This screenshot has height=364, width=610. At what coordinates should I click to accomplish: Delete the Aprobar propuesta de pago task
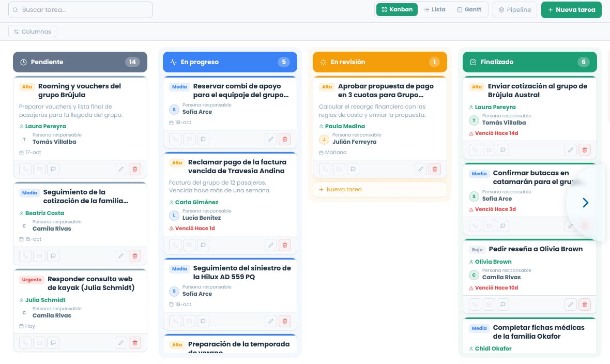(x=435, y=169)
